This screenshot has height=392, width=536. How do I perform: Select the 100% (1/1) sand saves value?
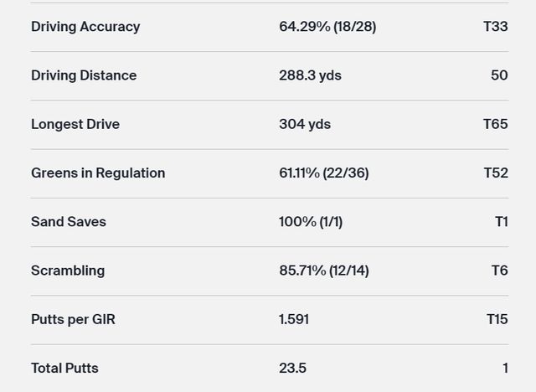[311, 222]
